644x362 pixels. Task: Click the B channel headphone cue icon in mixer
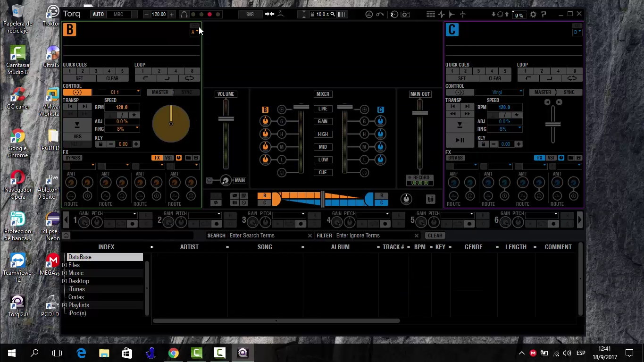click(282, 173)
